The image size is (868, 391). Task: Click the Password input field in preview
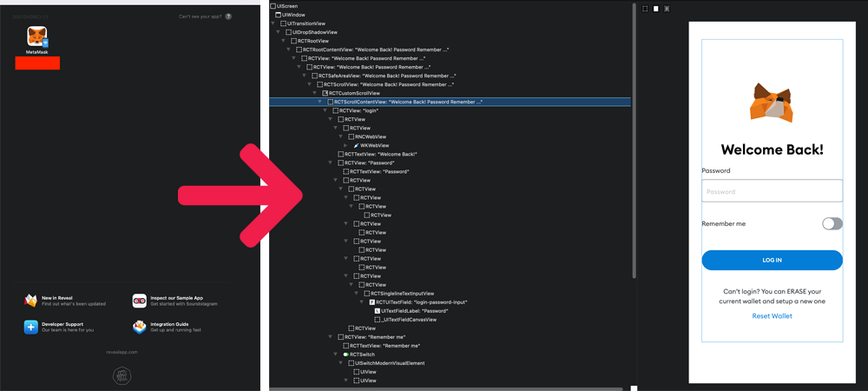click(x=773, y=190)
